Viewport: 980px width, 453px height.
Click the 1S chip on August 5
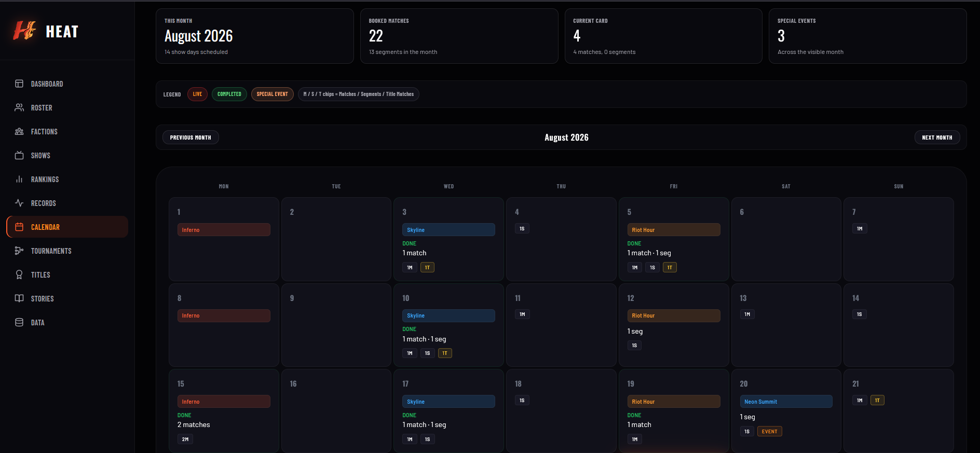(x=652, y=268)
